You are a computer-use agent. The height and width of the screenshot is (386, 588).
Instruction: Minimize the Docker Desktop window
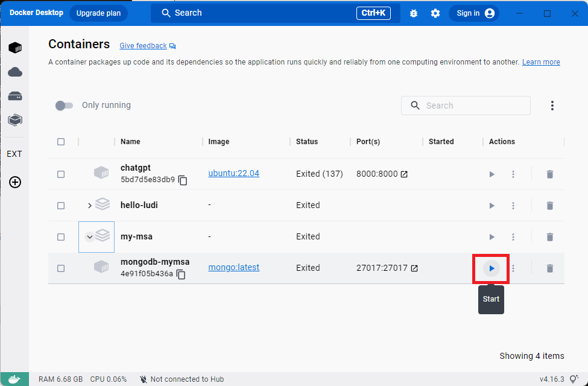click(519, 13)
